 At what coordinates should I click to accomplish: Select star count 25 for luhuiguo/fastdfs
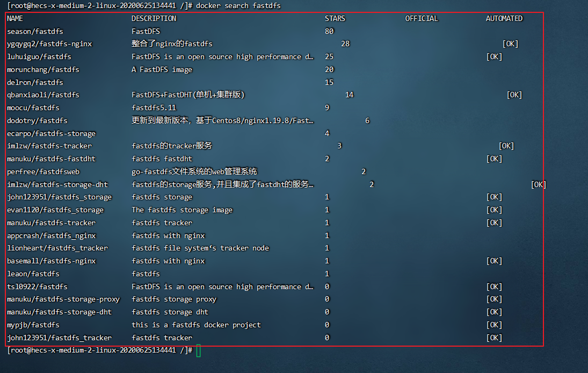[x=329, y=56]
